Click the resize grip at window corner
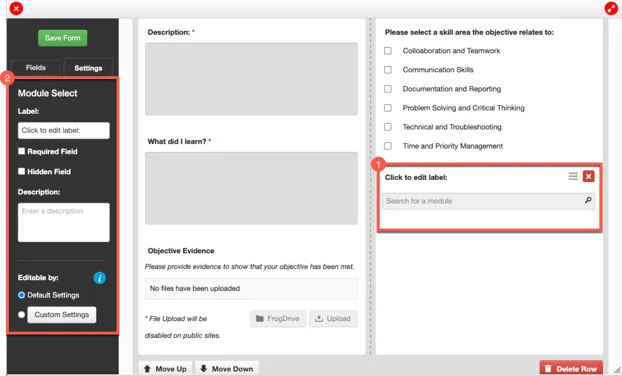The image size is (622, 376). tap(617, 371)
